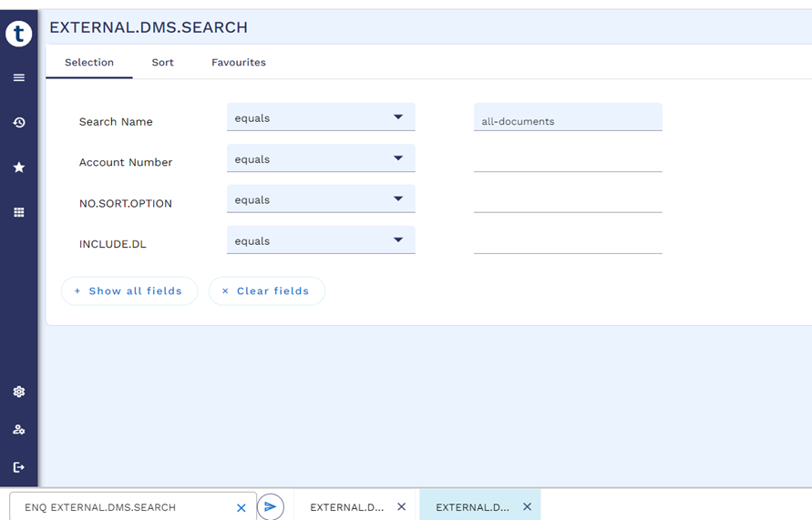Switch to the Favourites tab

(239, 62)
